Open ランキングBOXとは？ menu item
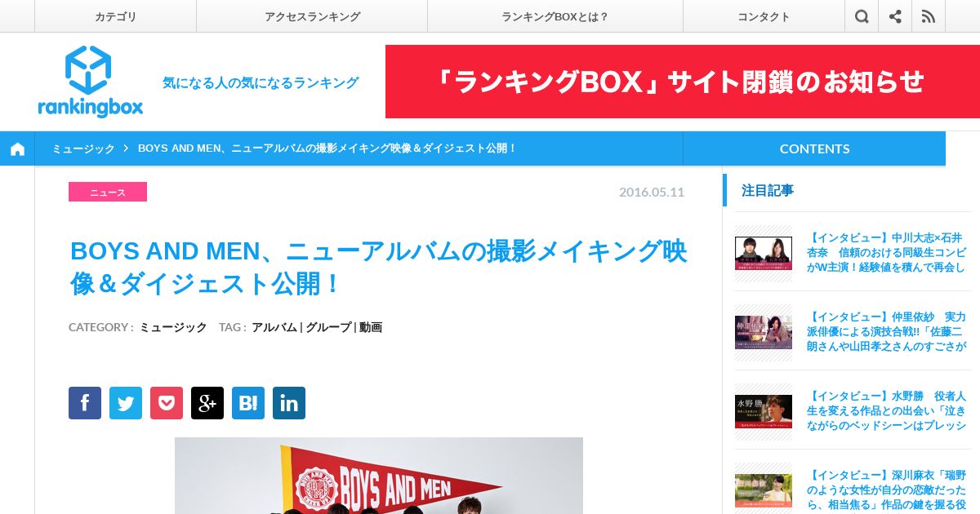980x514 pixels. tap(555, 16)
